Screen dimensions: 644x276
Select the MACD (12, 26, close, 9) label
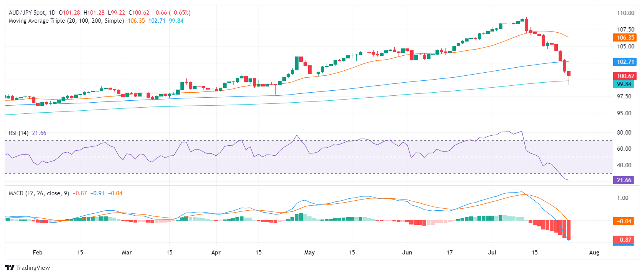point(39,193)
